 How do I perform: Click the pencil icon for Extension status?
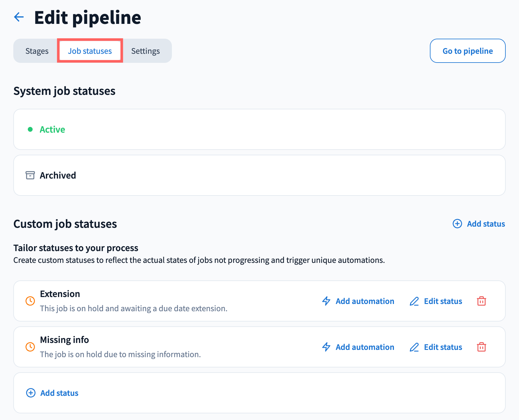point(414,301)
